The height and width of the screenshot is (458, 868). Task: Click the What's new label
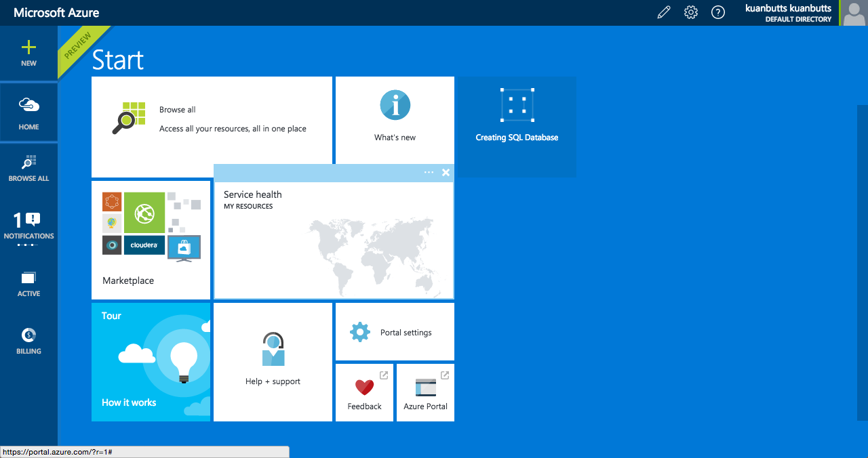(x=395, y=138)
